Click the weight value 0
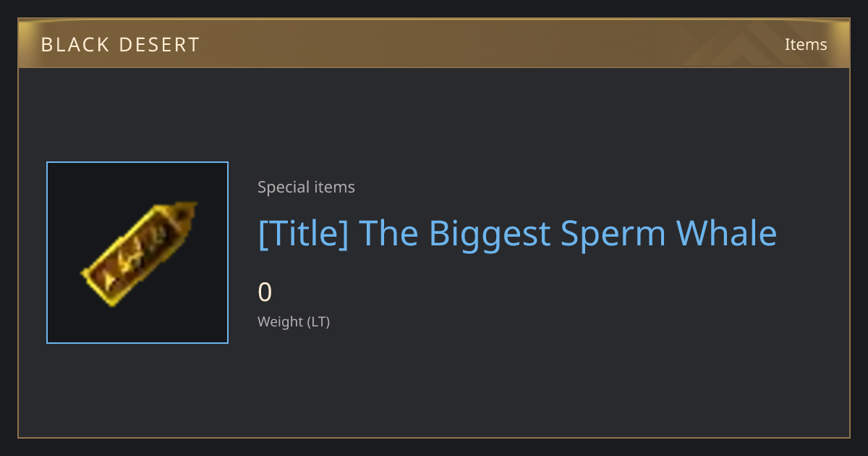This screenshot has height=456, width=868. (x=265, y=292)
